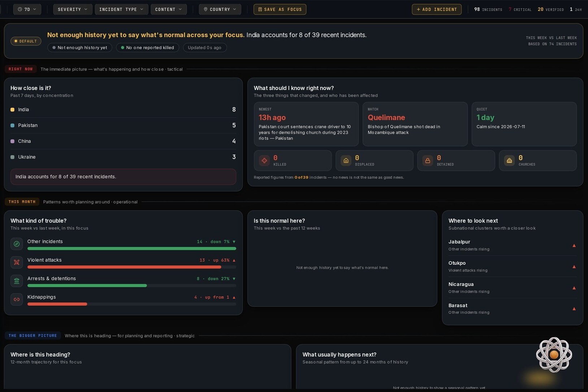Click the lock Detained icon

point(428,161)
